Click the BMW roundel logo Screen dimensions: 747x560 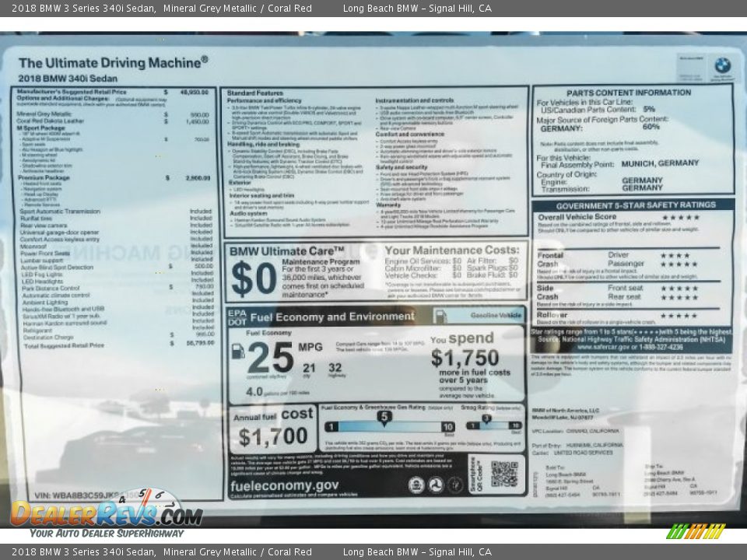click(723, 65)
